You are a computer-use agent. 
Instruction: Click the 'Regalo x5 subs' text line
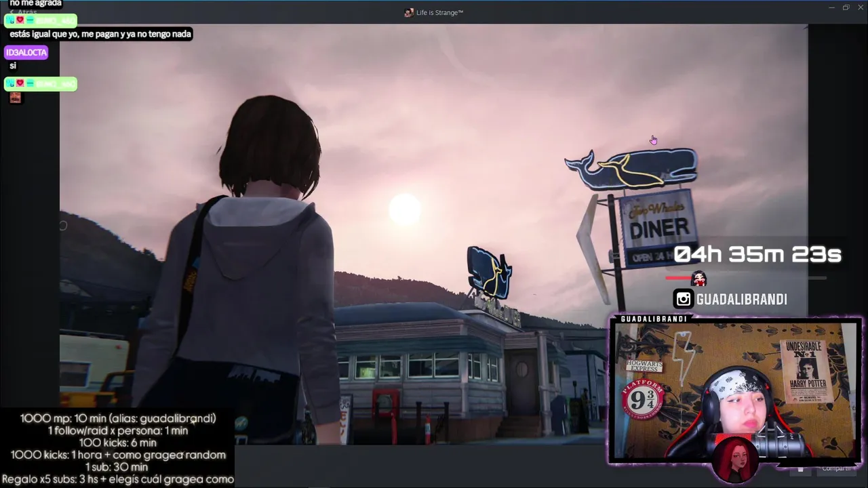(x=118, y=479)
